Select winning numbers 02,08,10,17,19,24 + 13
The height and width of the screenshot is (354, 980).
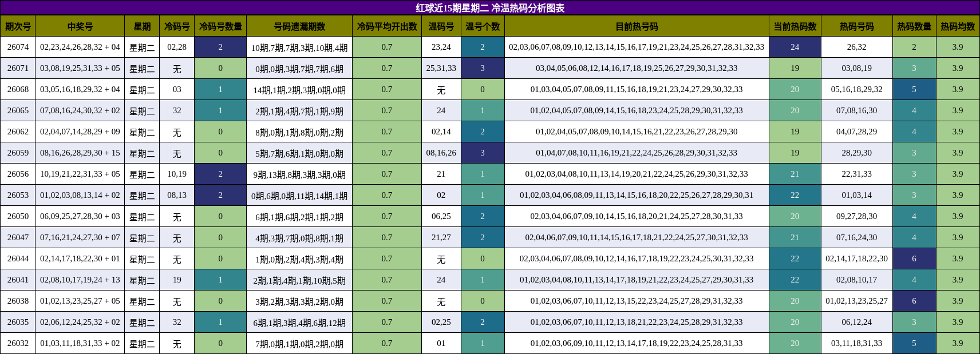click(x=80, y=280)
